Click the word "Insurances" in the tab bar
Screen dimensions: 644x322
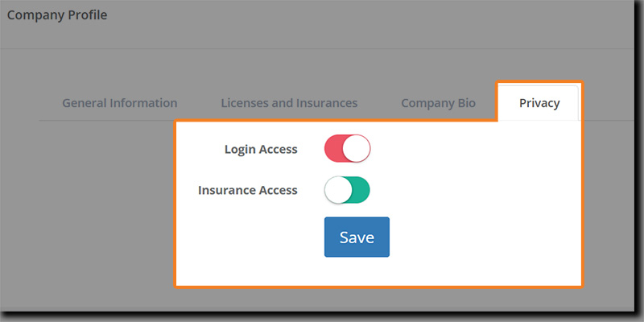pos(324,103)
